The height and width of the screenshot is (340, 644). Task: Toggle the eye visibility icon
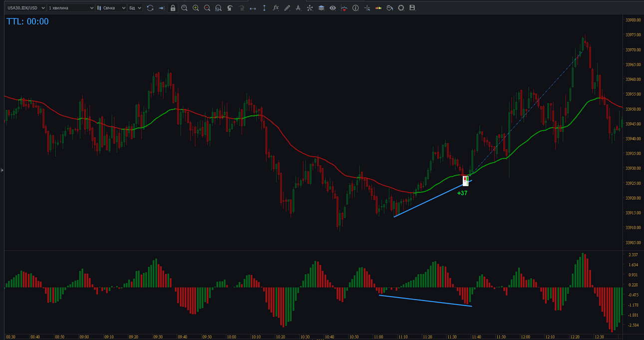[332, 8]
